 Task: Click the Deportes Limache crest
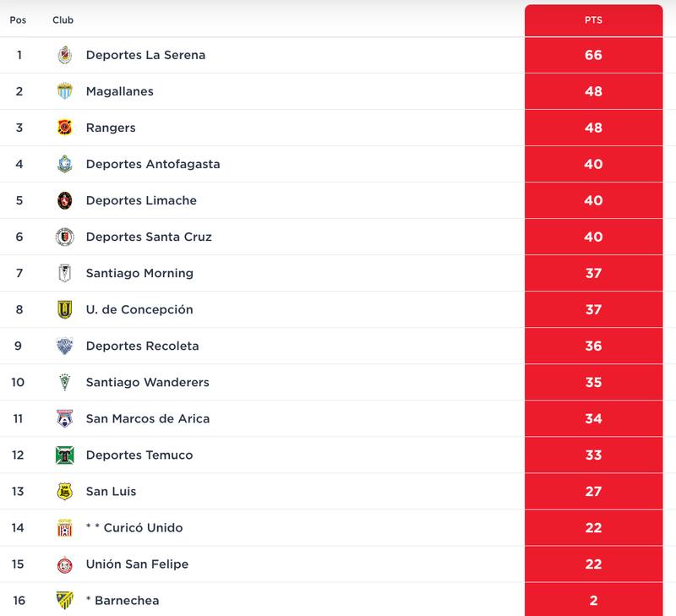(65, 200)
